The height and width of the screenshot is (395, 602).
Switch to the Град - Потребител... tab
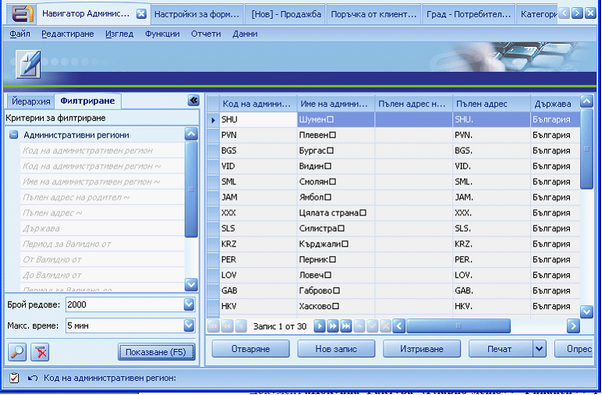coord(468,14)
